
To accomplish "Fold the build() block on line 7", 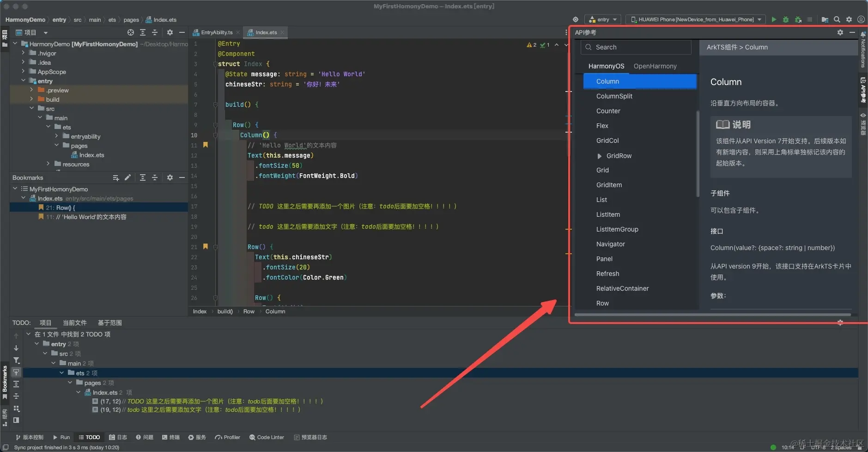I will pos(215,104).
